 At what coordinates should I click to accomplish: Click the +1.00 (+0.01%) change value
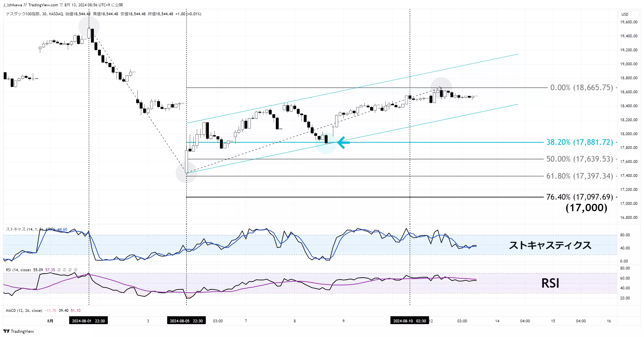pos(188,14)
